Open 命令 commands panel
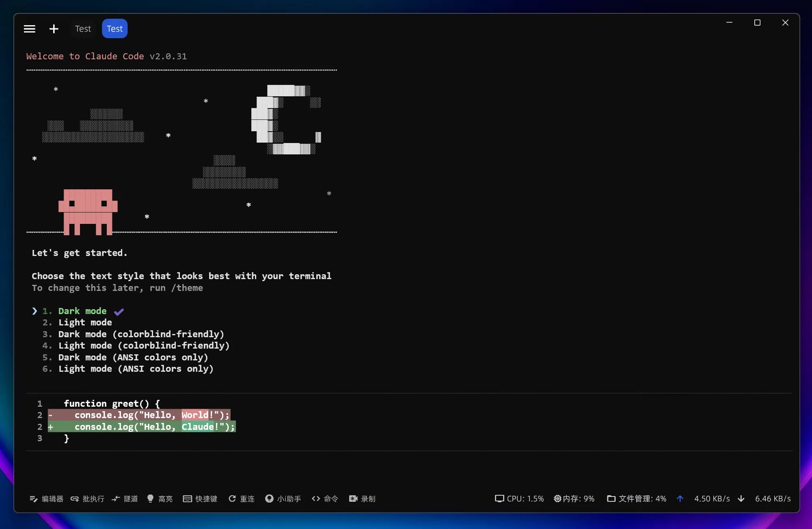Image resolution: width=812 pixels, height=529 pixels. coord(325,499)
